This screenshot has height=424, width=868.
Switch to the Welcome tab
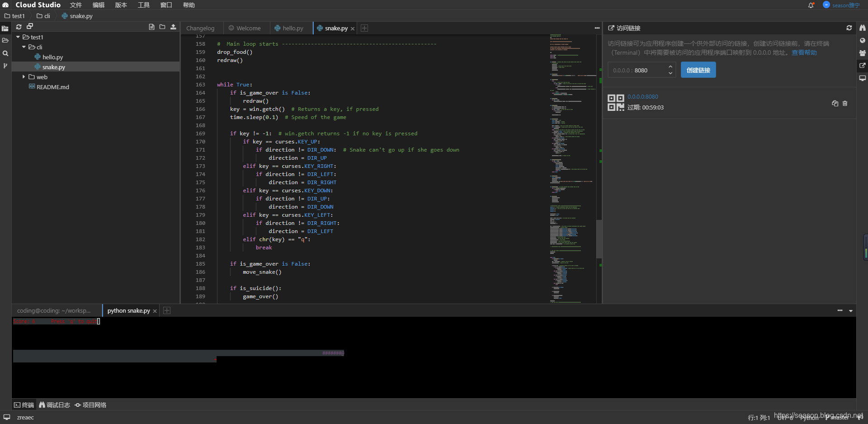coord(245,28)
